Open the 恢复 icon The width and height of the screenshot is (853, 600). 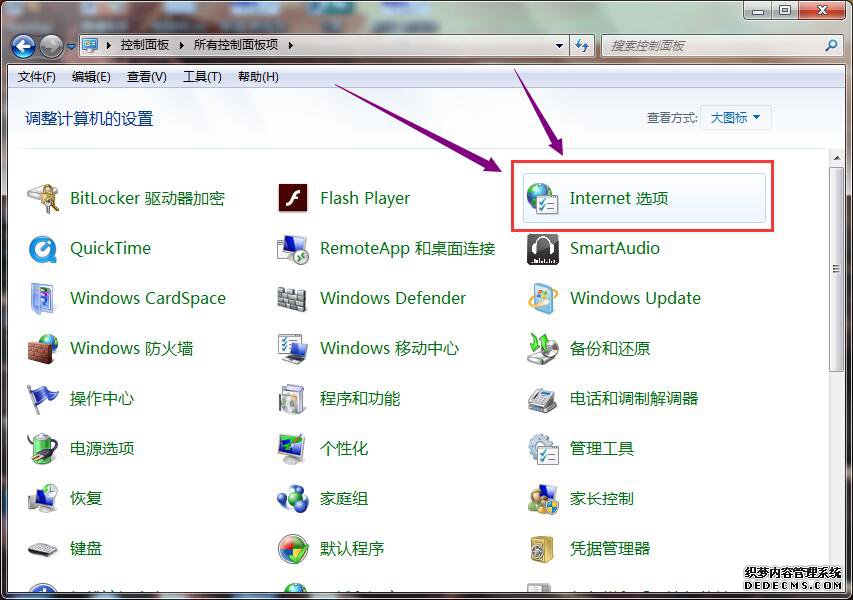(43, 499)
